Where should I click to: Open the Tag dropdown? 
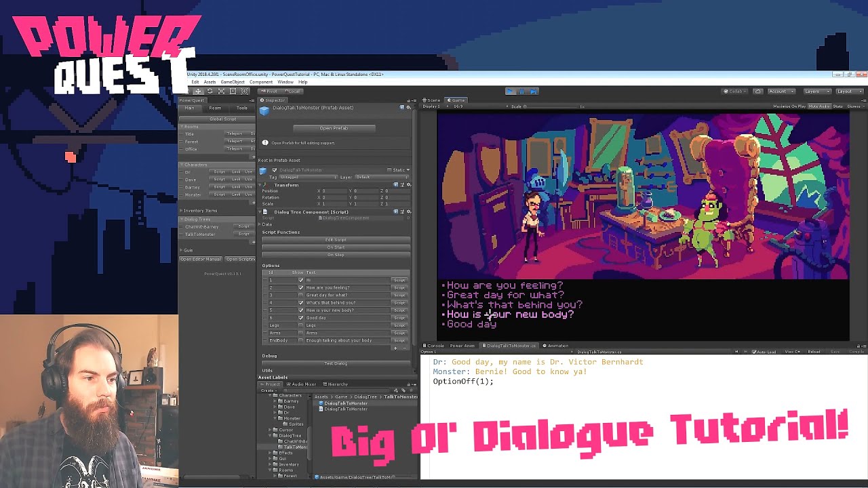308,177
